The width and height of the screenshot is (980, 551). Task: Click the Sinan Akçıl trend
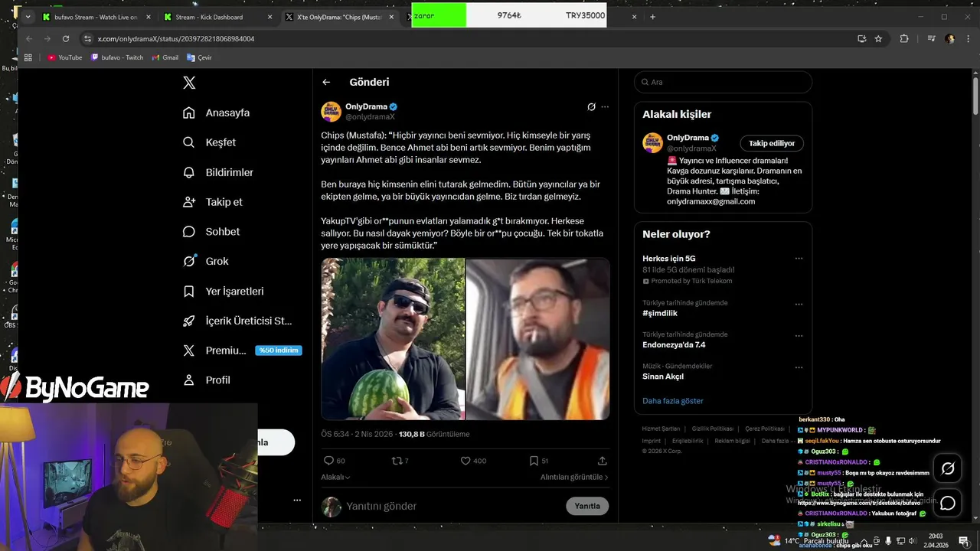point(663,377)
